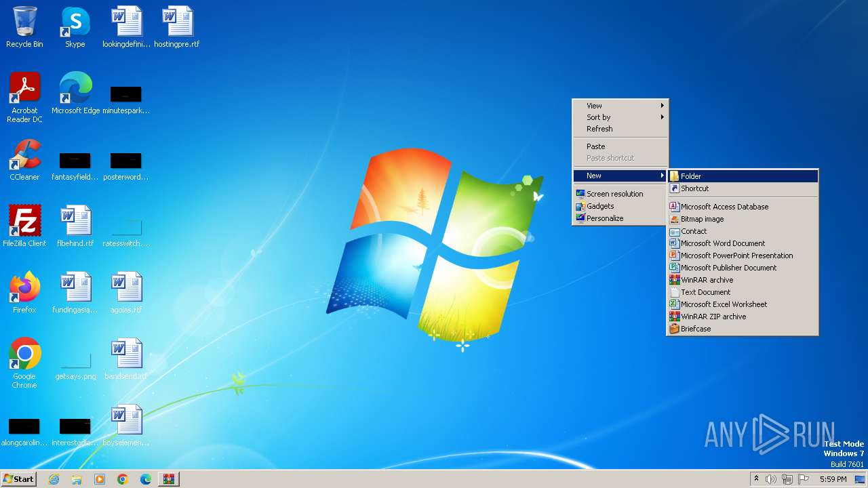Launch Google Chrome desktop shortcut
Screen dimensions: 868x488
click(24, 363)
